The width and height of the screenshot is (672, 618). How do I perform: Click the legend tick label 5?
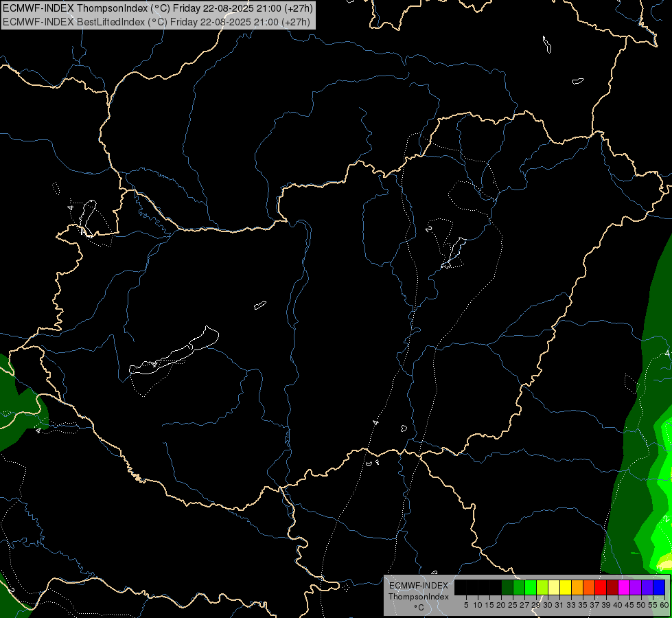[466, 605]
